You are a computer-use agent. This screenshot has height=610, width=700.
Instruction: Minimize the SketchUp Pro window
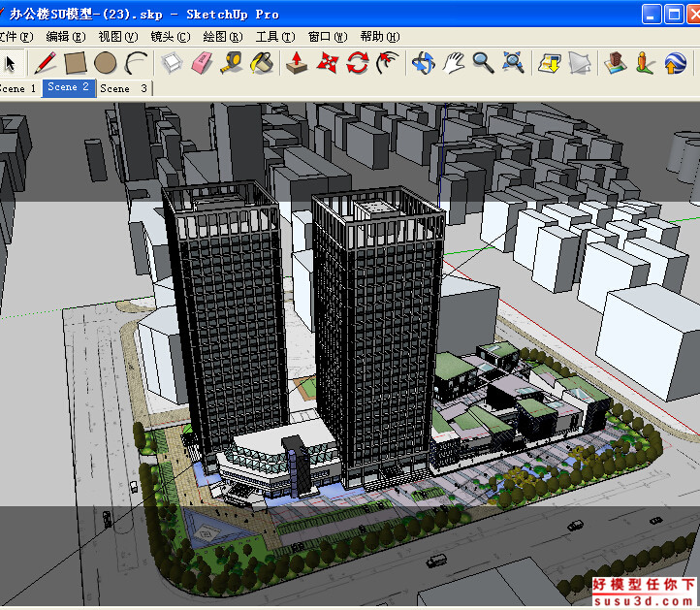[x=652, y=14]
